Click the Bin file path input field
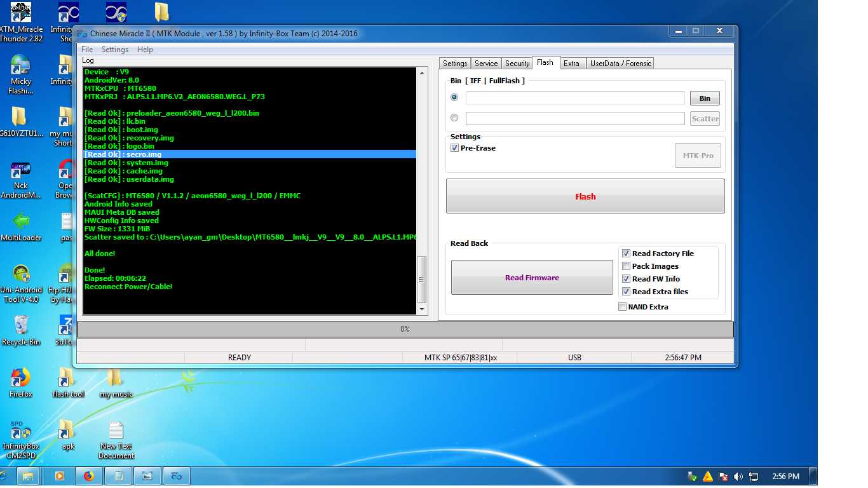 click(x=575, y=98)
